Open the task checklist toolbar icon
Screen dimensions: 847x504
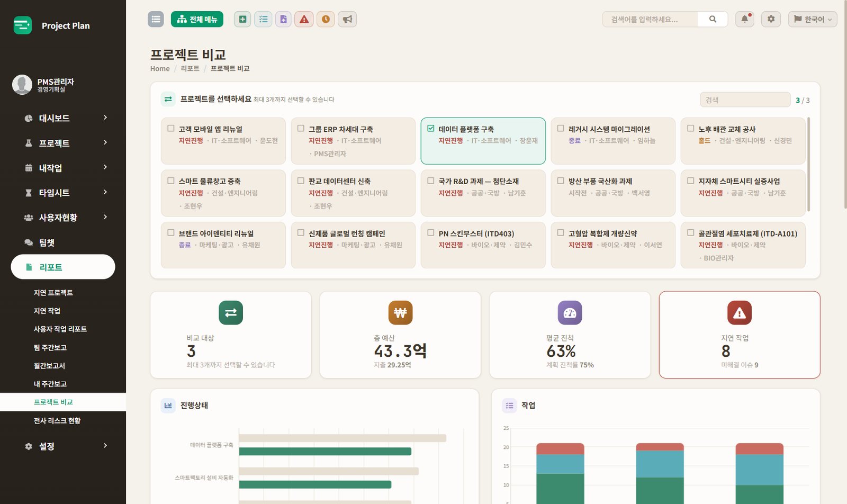point(263,19)
